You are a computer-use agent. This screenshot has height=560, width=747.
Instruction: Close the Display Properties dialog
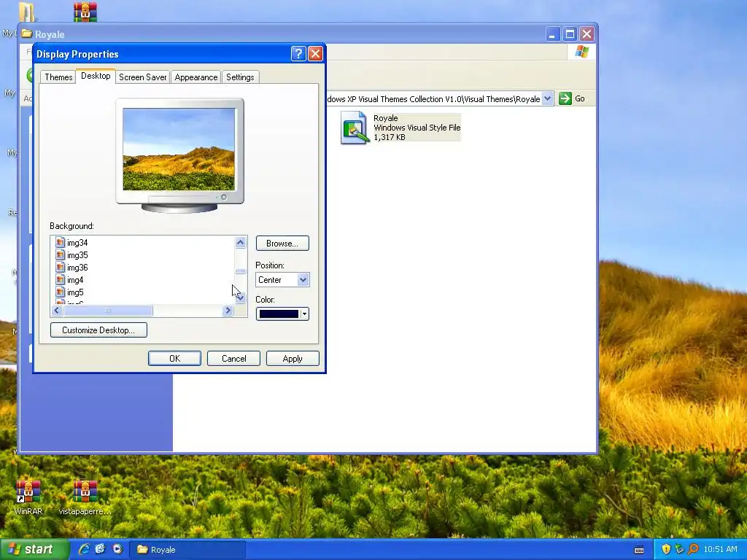click(315, 54)
